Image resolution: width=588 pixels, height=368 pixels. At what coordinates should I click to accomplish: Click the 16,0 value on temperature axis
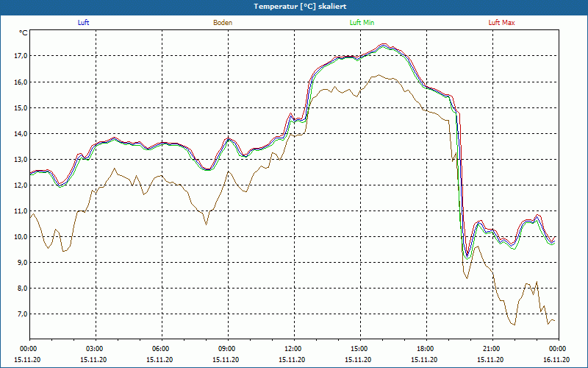pyautogui.click(x=21, y=82)
